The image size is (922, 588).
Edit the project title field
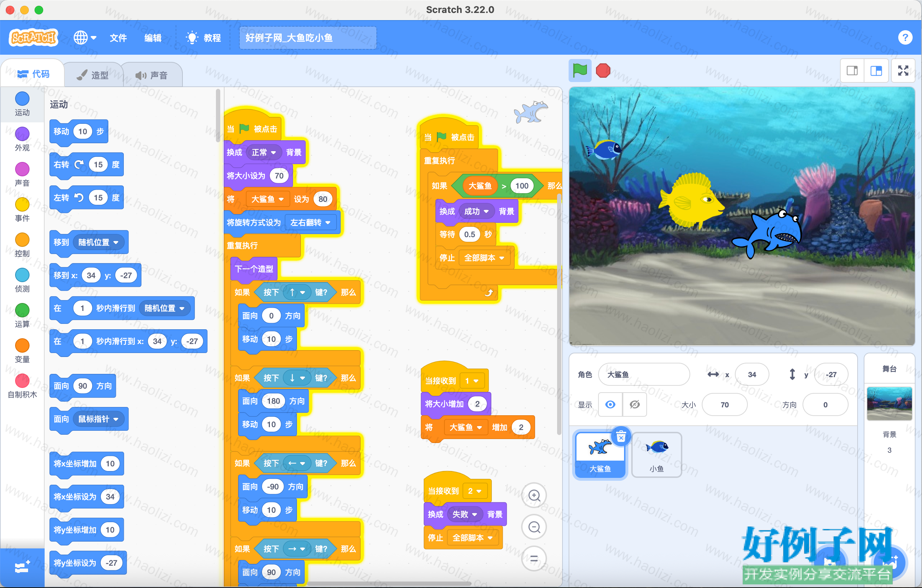[x=307, y=37]
